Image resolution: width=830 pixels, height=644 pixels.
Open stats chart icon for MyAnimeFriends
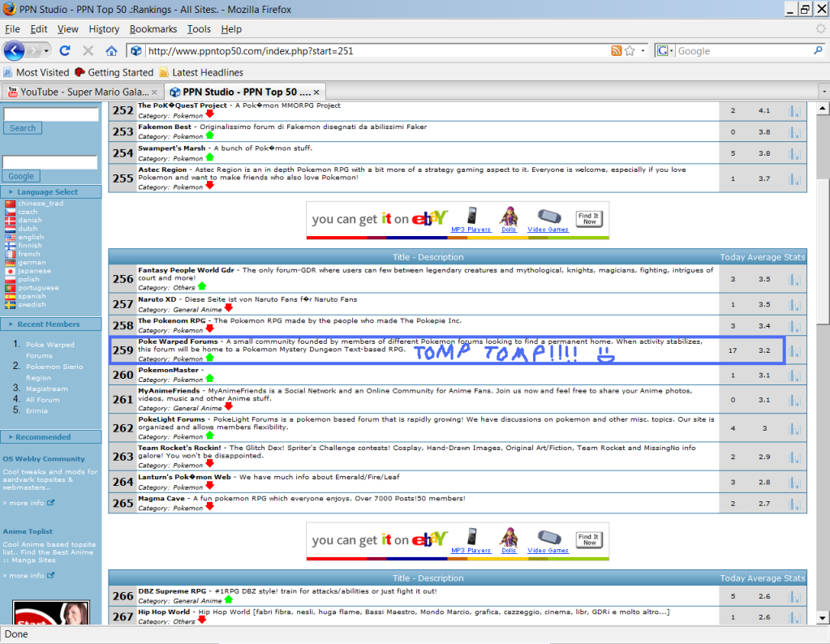pyautogui.click(x=795, y=400)
